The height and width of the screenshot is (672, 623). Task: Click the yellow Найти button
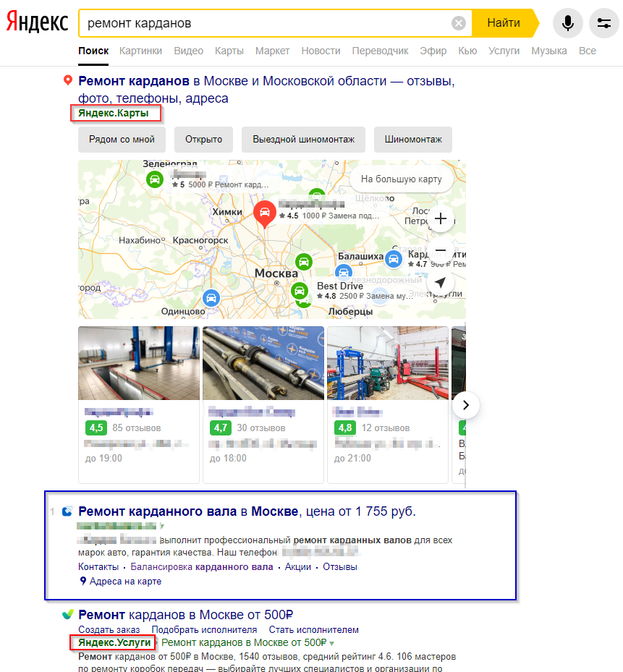504,22
